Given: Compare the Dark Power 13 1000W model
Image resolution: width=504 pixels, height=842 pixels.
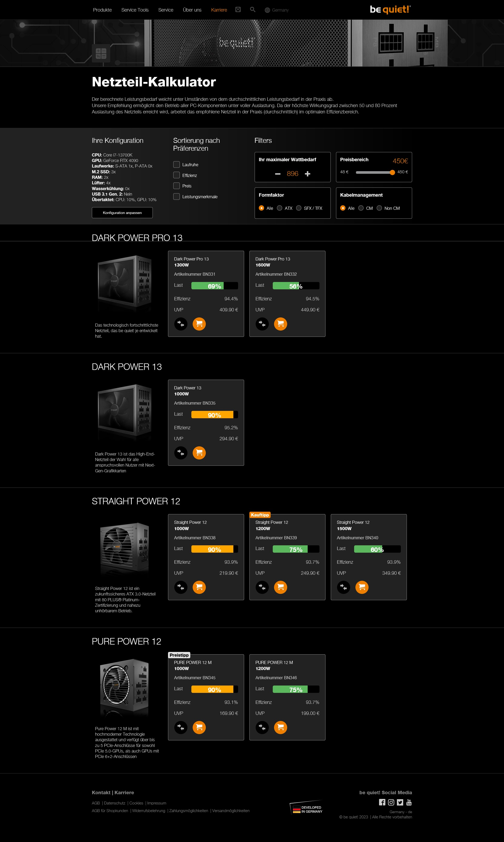Looking at the screenshot, I should coord(181,453).
